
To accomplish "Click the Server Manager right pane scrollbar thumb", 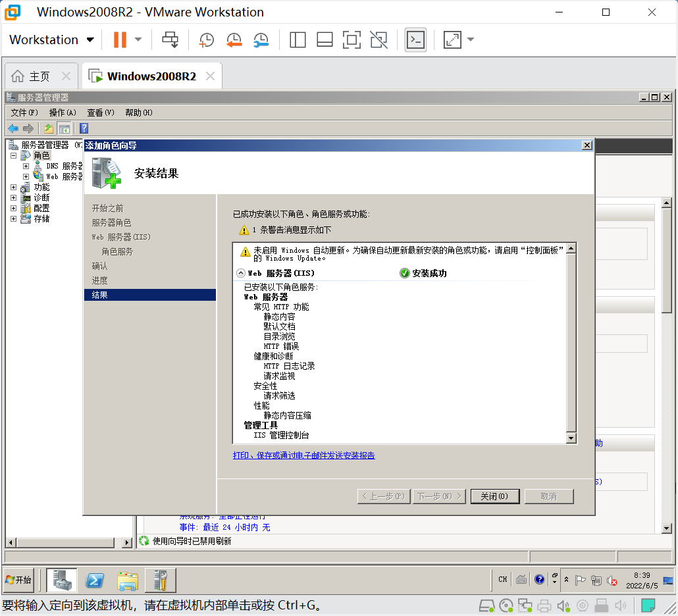I will [x=666, y=260].
